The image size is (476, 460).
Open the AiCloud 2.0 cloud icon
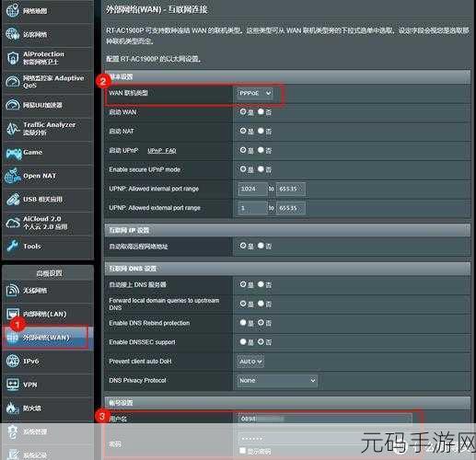click(13, 223)
